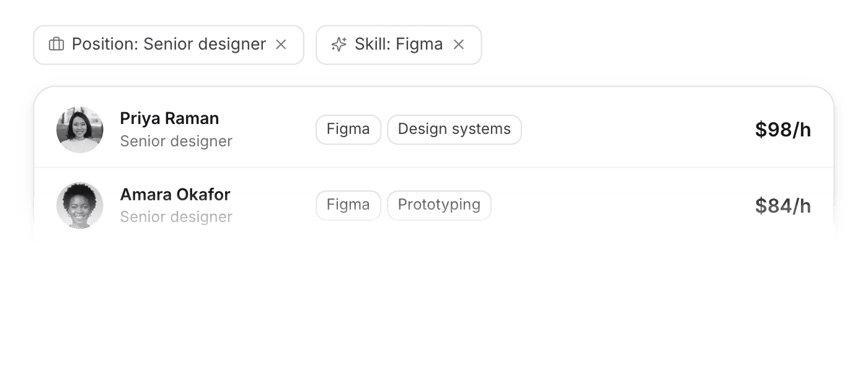Select Figma tag in Priya Raman's row
This screenshot has height=372, width=868.
click(348, 130)
